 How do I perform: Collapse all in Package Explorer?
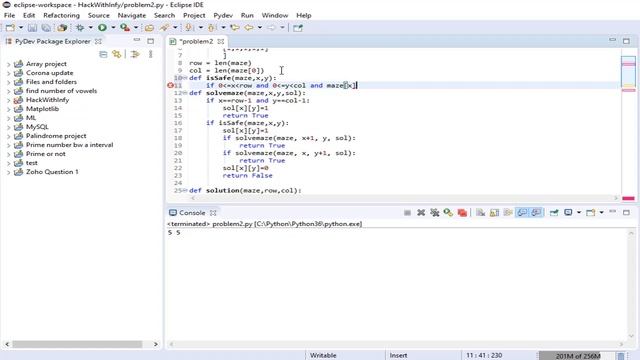click(x=103, y=54)
